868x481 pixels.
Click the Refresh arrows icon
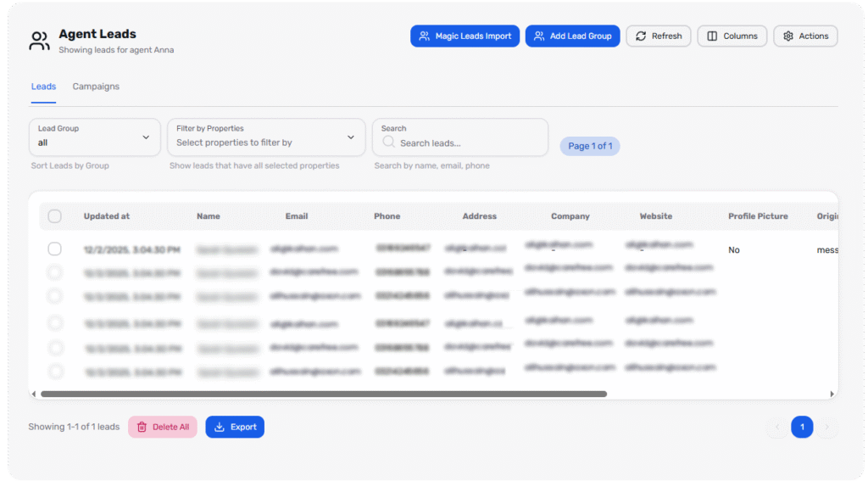pyautogui.click(x=641, y=36)
